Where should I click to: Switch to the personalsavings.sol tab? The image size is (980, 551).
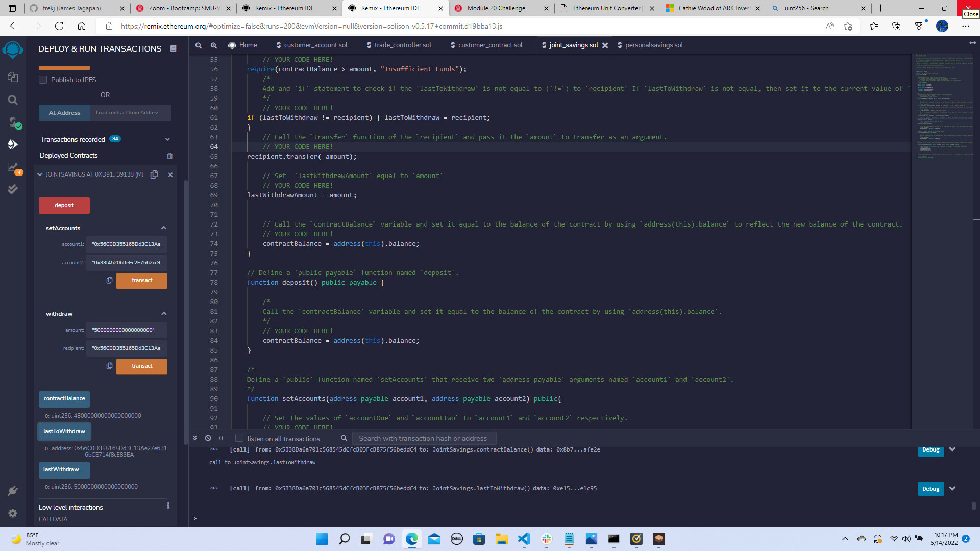(x=654, y=45)
